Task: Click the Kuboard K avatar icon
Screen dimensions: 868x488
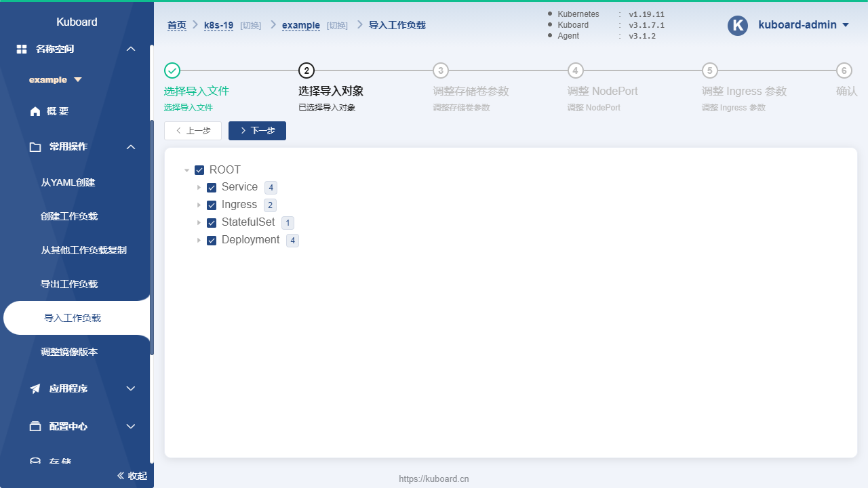Action: coord(738,25)
